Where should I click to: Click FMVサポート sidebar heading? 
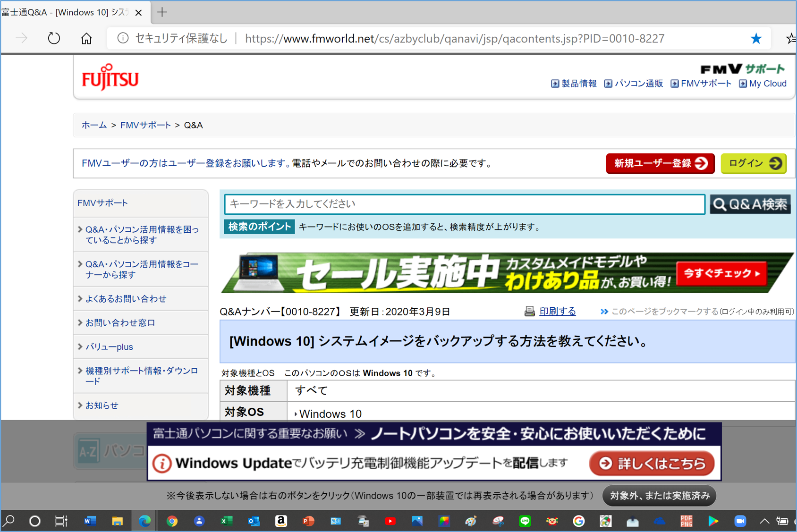pyautogui.click(x=102, y=203)
